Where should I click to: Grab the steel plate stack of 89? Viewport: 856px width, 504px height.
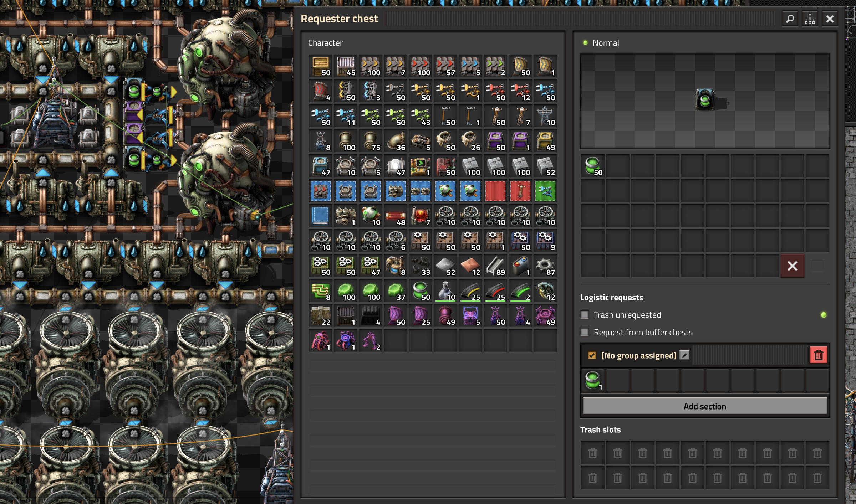tap(495, 266)
